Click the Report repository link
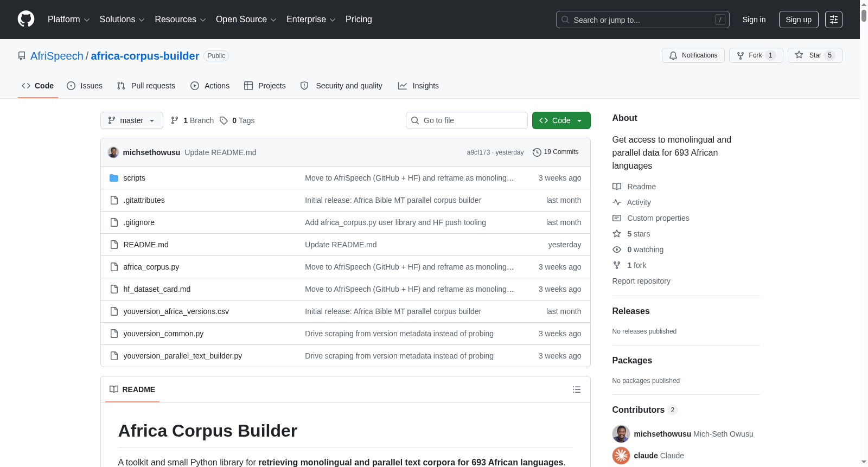This screenshot has width=868, height=467. point(641,281)
